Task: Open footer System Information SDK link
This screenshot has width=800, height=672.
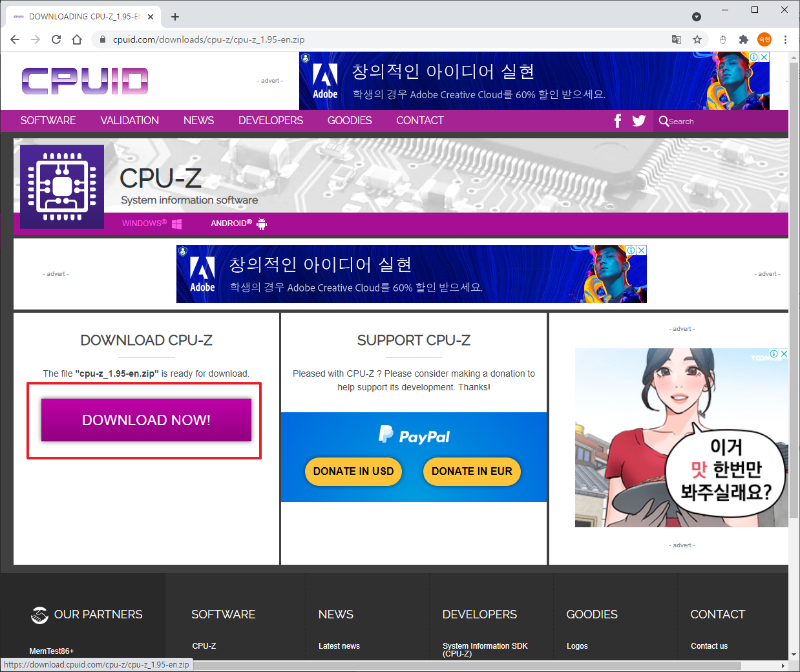Action: [485, 649]
